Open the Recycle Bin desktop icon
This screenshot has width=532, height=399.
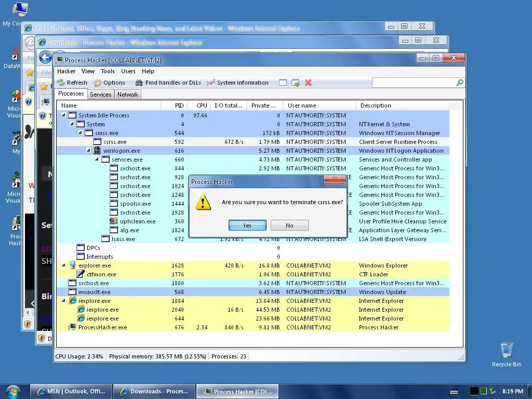pyautogui.click(x=507, y=354)
